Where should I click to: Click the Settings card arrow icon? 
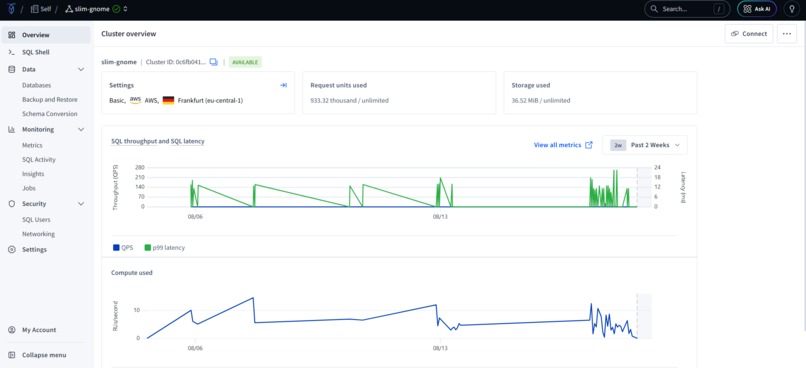tap(283, 85)
